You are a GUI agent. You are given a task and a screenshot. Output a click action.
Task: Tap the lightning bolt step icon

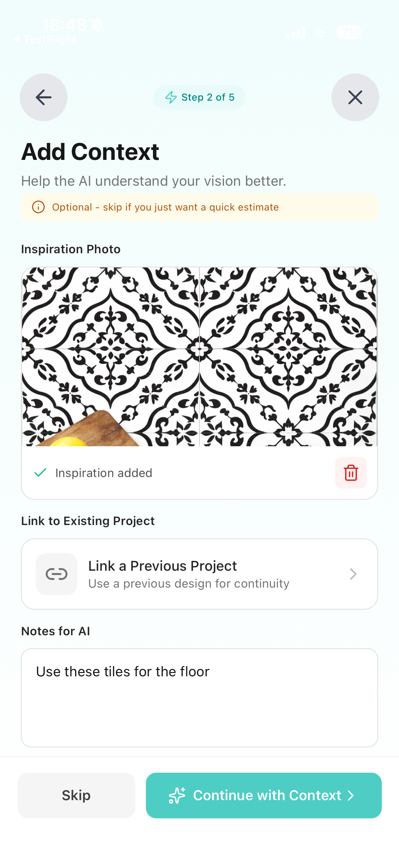pyautogui.click(x=171, y=97)
